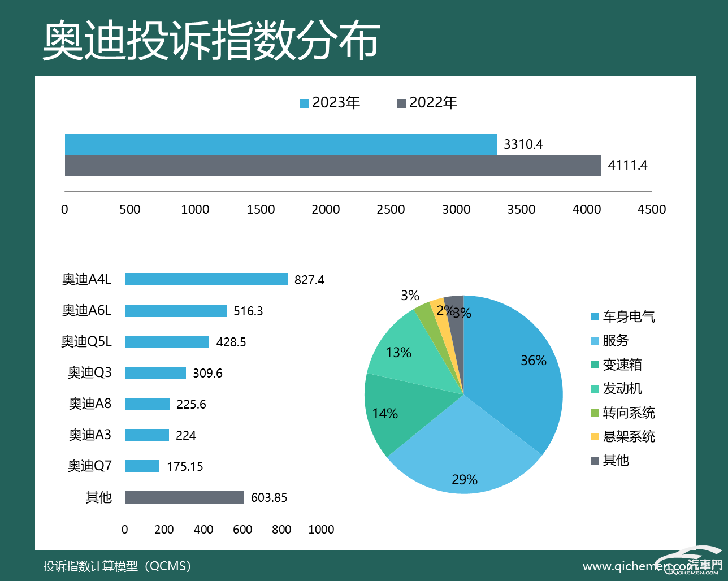This screenshot has width=728, height=581.
Task: Click the 发动机 legend color swatch
Action: point(595,389)
